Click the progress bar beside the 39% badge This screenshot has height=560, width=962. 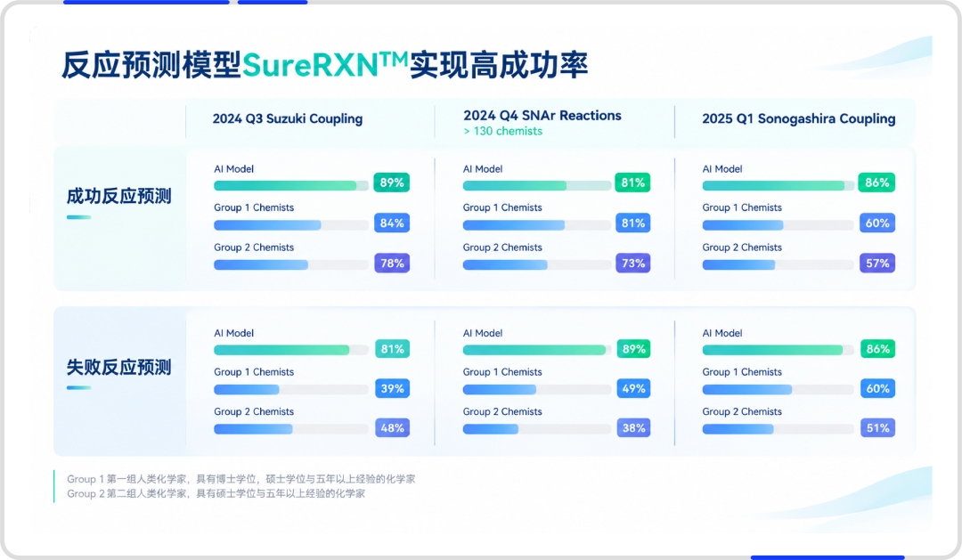[x=290, y=389]
